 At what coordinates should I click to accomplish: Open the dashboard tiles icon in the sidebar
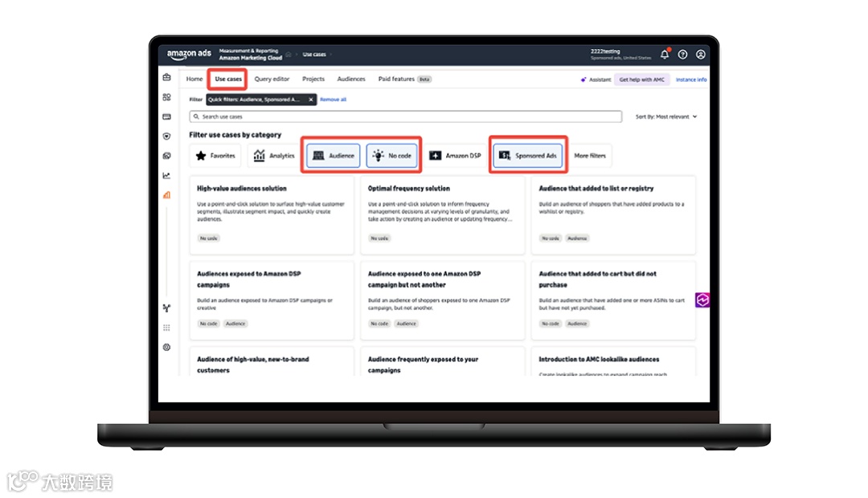tap(166, 97)
